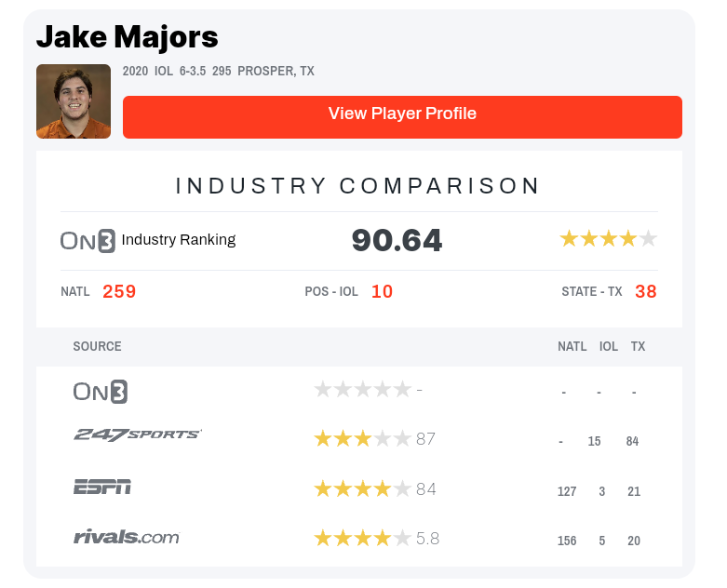727x588 pixels.
Task: Click the empty On3 star rating
Action: tap(362, 390)
